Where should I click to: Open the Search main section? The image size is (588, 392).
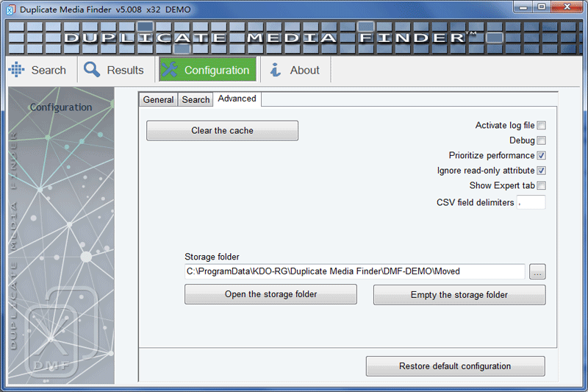(x=42, y=70)
